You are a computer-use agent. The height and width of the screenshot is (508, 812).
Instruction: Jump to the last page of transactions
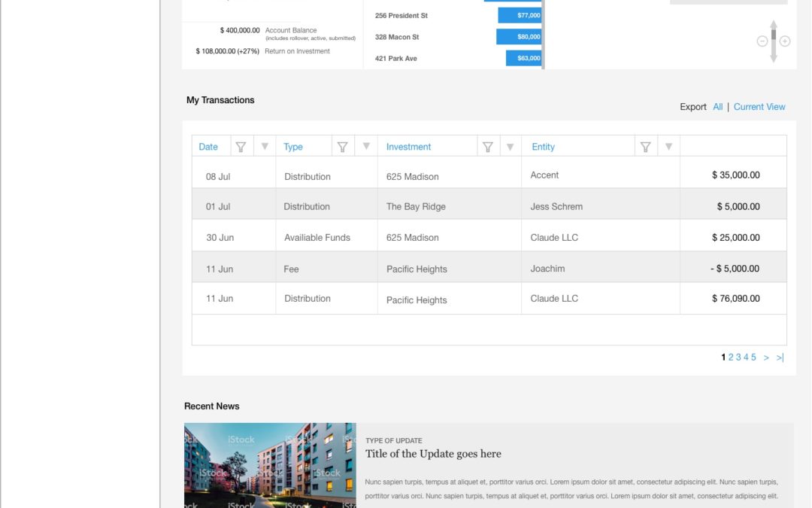pyautogui.click(x=780, y=357)
